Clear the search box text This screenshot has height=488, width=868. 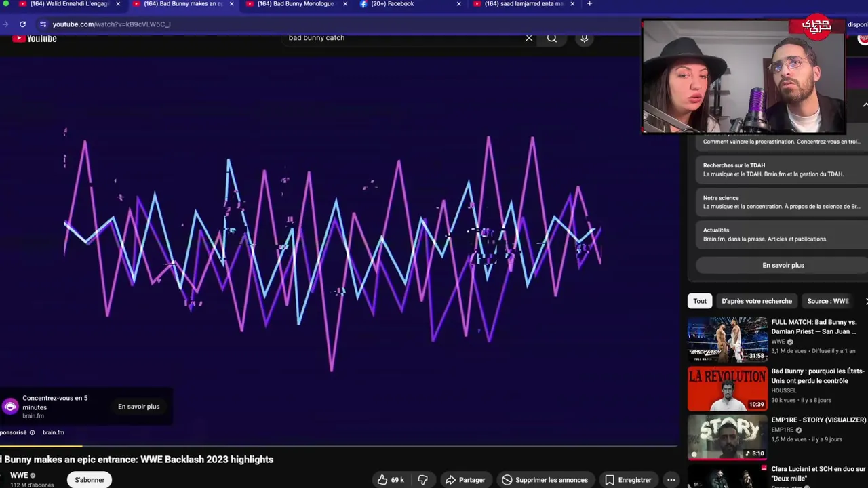click(529, 38)
